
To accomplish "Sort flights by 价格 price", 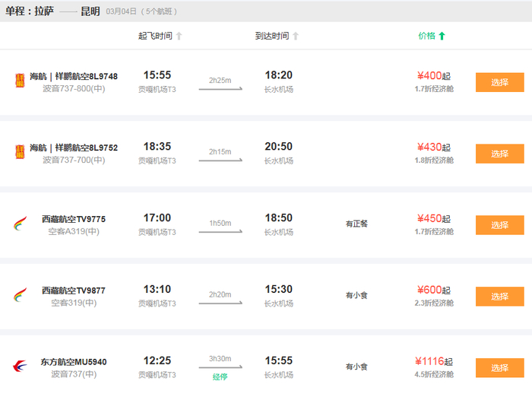I will click(x=426, y=36).
